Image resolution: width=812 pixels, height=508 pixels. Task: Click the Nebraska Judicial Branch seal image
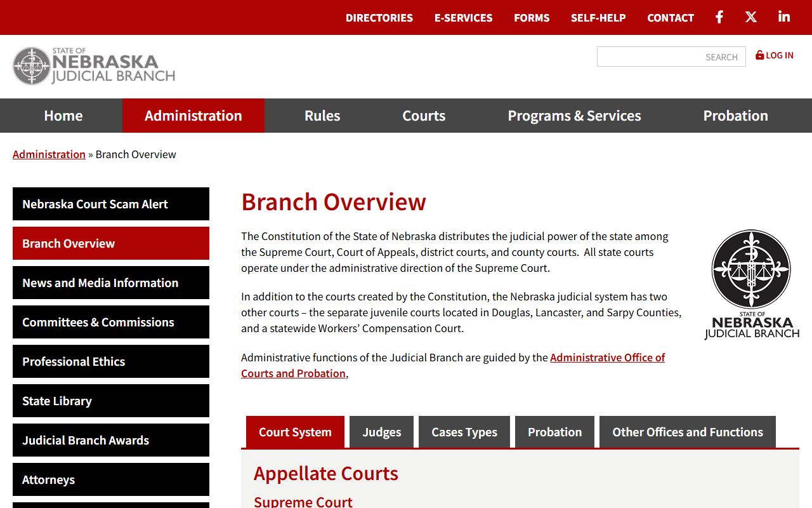[752, 284]
